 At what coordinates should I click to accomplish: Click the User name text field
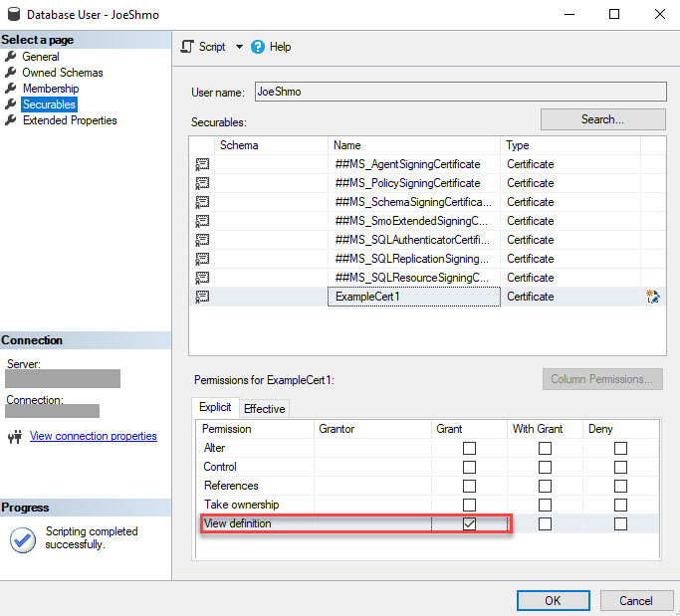(x=459, y=92)
